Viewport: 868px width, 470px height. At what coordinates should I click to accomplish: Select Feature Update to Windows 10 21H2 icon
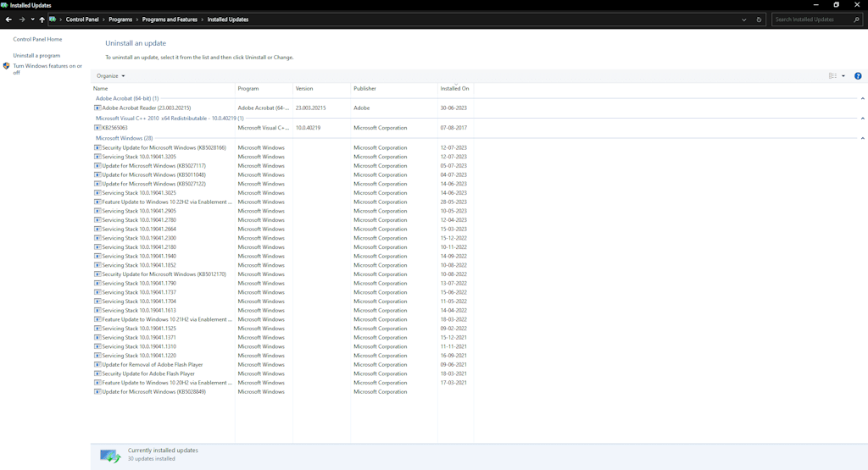pos(97,319)
